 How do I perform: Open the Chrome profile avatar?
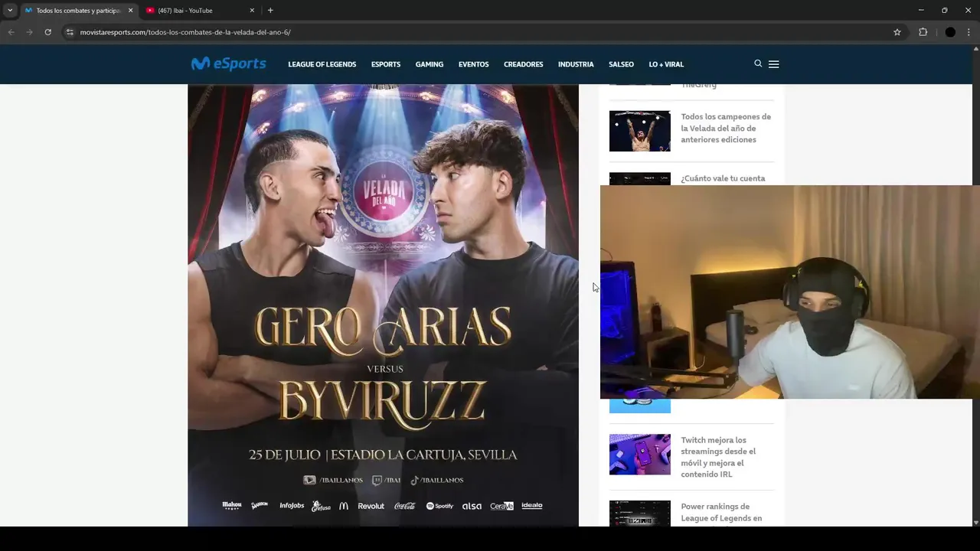(x=950, y=32)
